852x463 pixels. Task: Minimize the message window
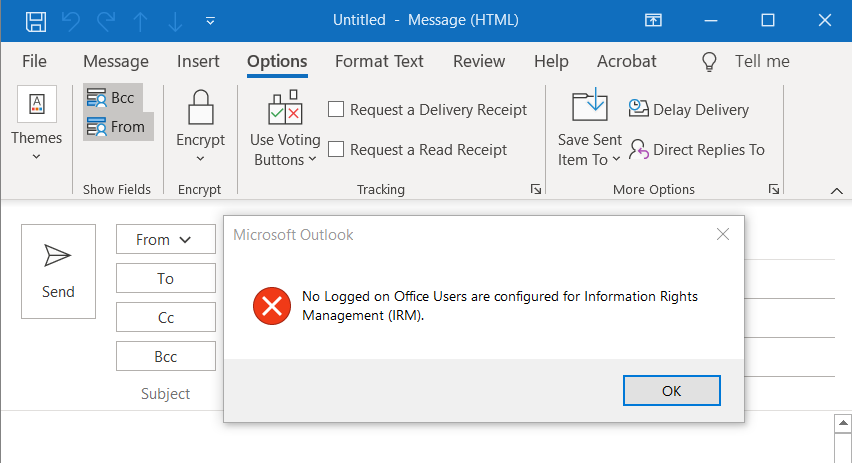coord(711,21)
